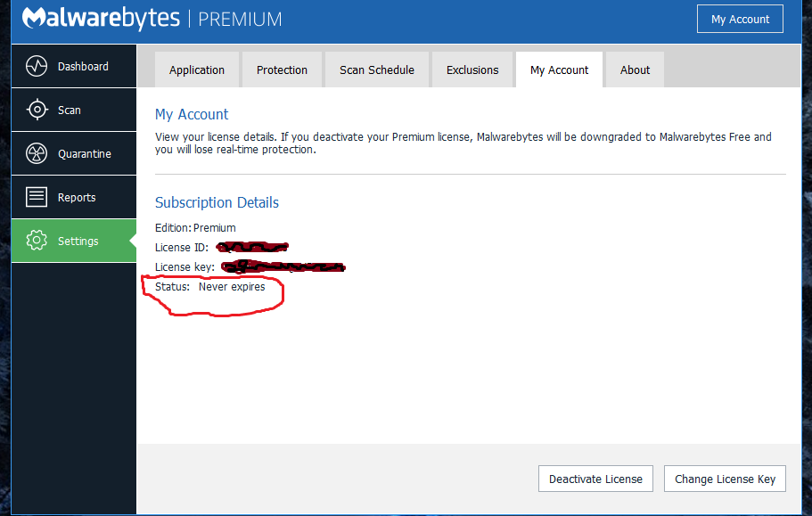Click the Quarantine radiation icon

(x=37, y=153)
